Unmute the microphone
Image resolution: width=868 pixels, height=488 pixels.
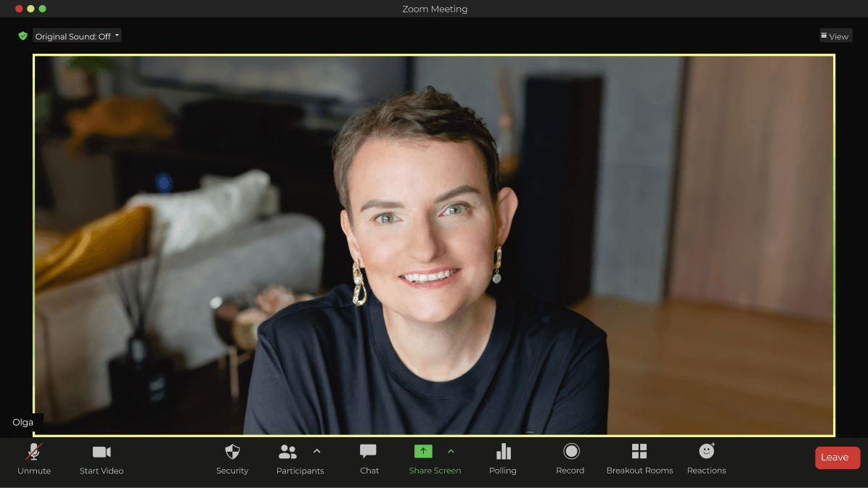point(34,452)
